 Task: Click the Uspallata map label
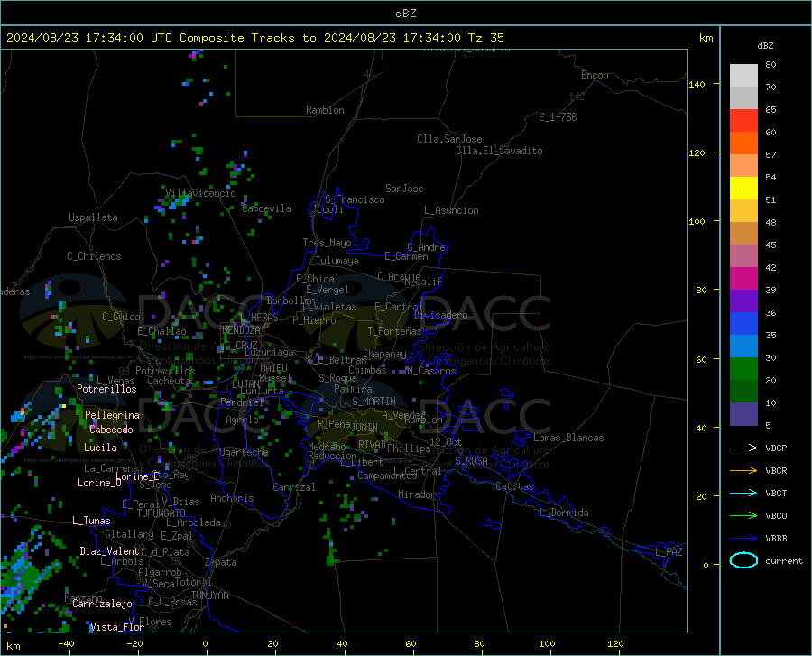coord(93,218)
